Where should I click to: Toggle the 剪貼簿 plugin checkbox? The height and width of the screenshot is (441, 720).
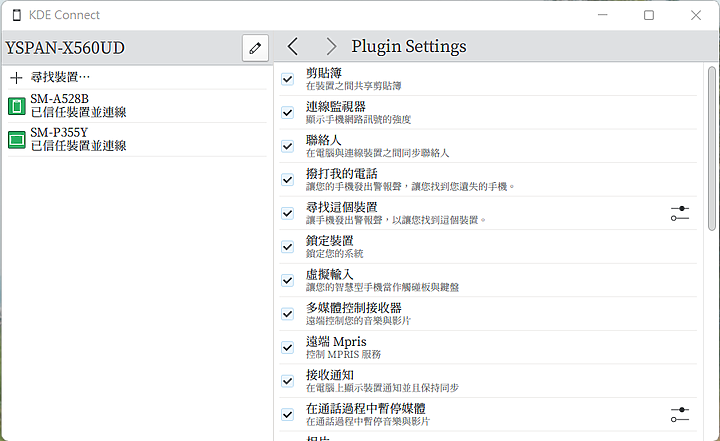(x=287, y=79)
